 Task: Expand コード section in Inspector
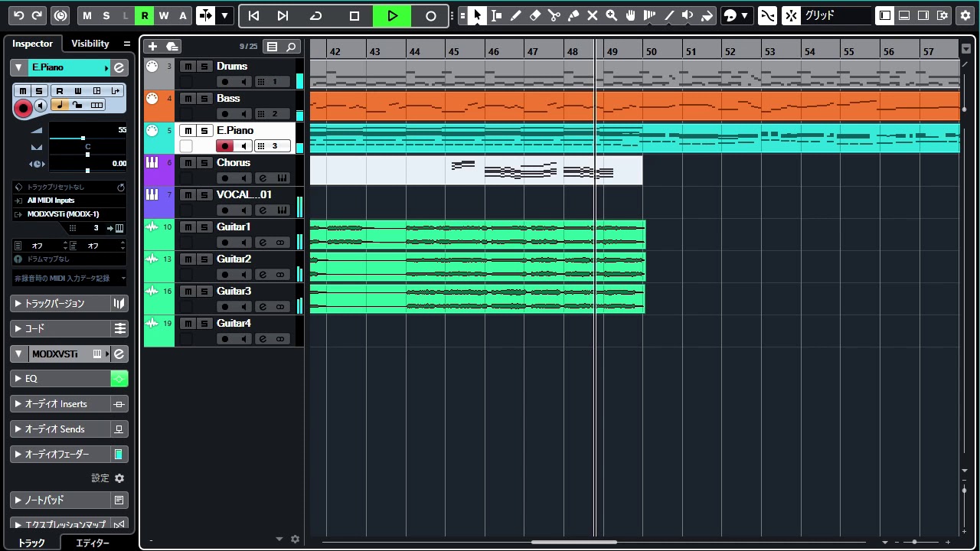tap(61, 328)
